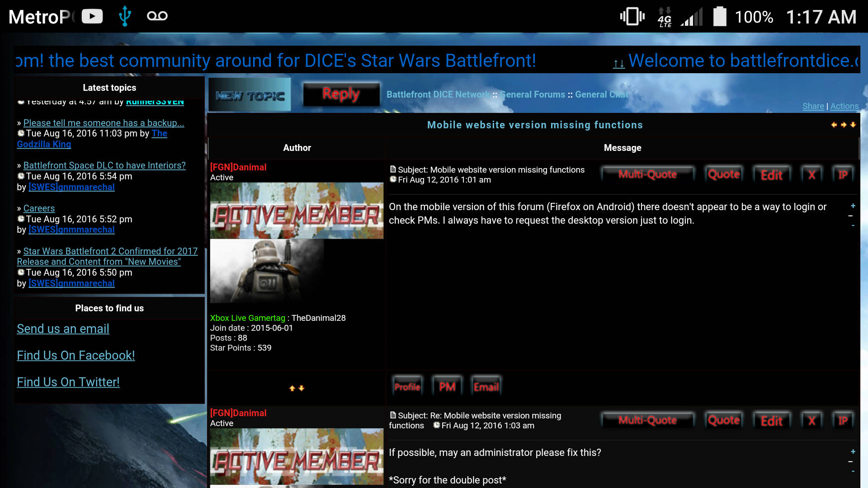Click Find Us On Facebook link

[x=75, y=356]
